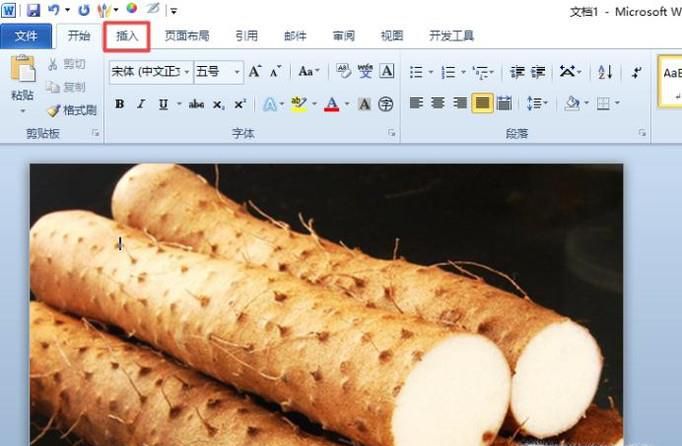The height and width of the screenshot is (446, 682).
Task: Switch to the 开始 (Home) tab
Action: coord(79,36)
